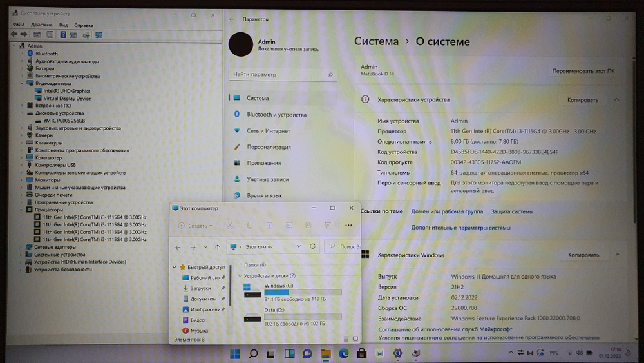Image resolution: width=644 pixels, height=363 pixels.
Task: Expand Сетевые адаптеры category
Action: click(21, 247)
